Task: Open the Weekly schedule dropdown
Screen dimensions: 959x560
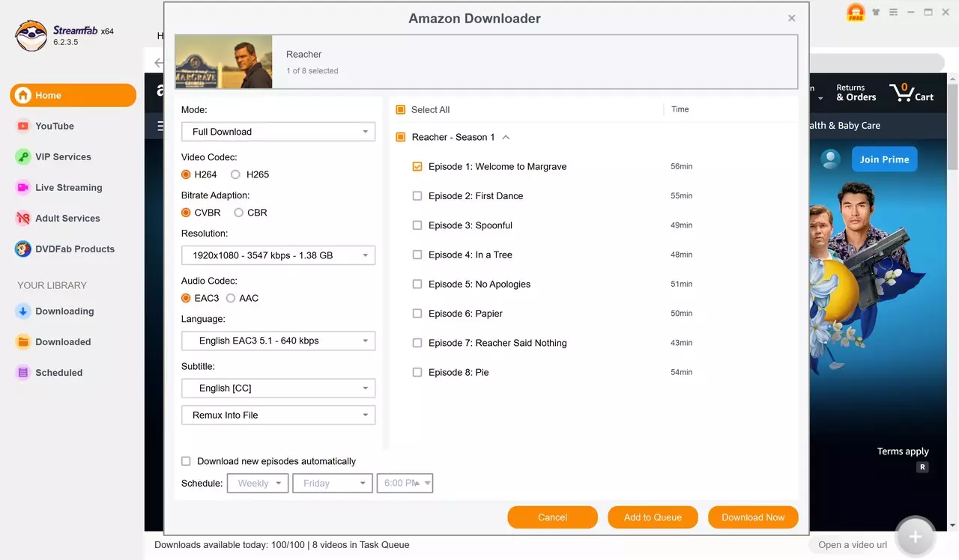Action: 258,484
